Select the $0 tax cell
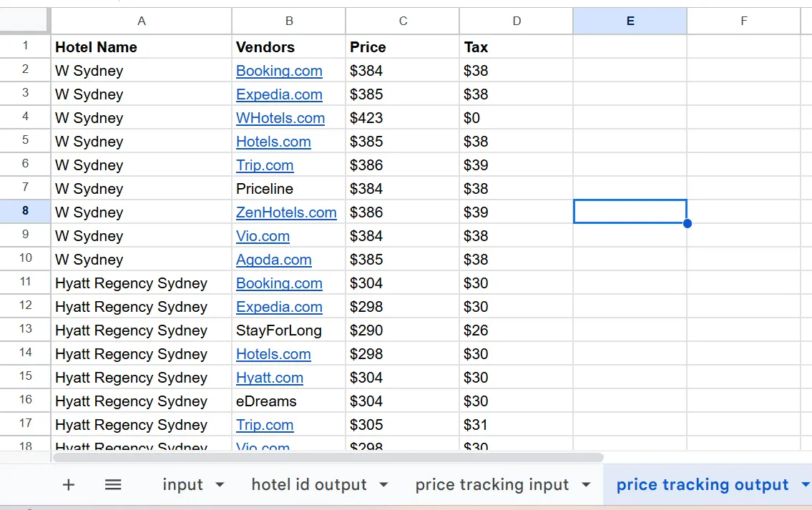The width and height of the screenshot is (812, 510). 517,117
